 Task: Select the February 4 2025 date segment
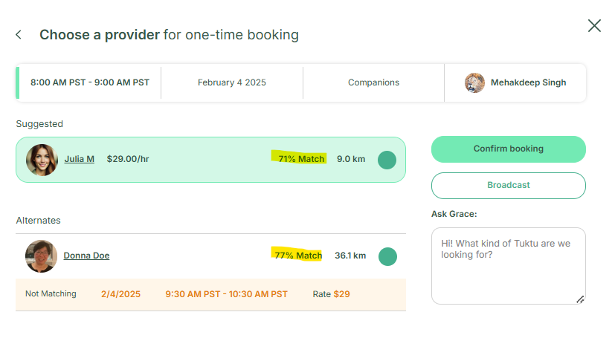(231, 82)
